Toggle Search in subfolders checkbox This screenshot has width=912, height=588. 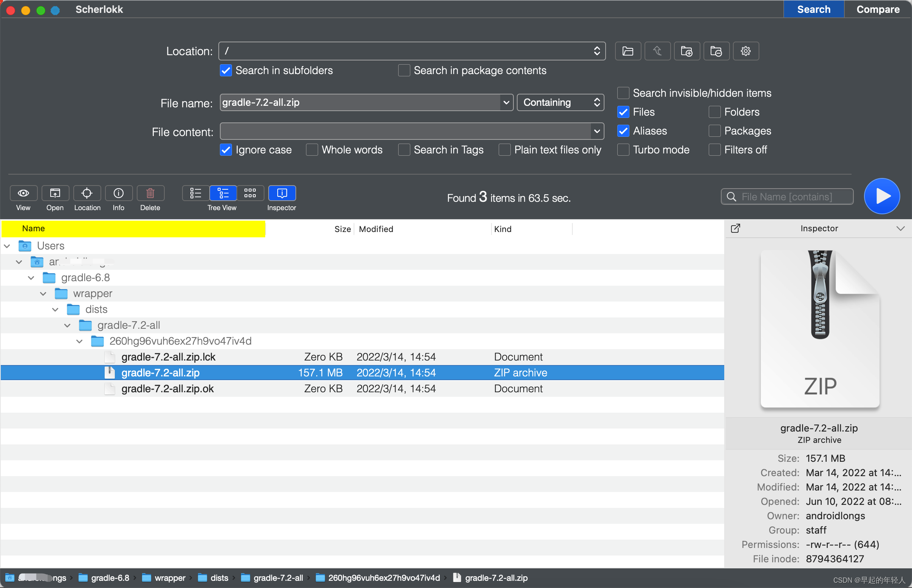click(227, 71)
